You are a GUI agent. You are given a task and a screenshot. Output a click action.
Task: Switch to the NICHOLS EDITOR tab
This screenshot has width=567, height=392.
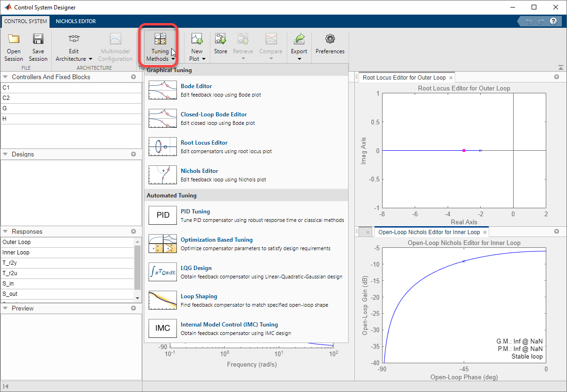[75, 21]
